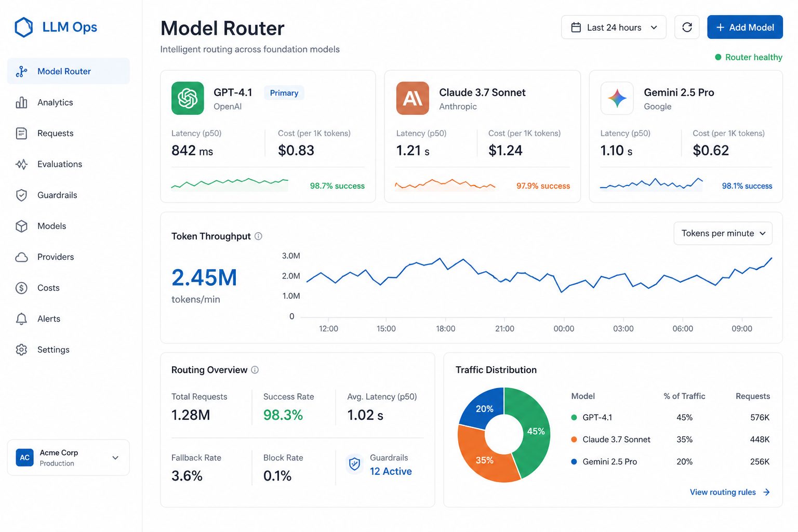This screenshot has width=798, height=532.
Task: Click the 1.28M Total Requests value
Action: pyautogui.click(x=191, y=415)
